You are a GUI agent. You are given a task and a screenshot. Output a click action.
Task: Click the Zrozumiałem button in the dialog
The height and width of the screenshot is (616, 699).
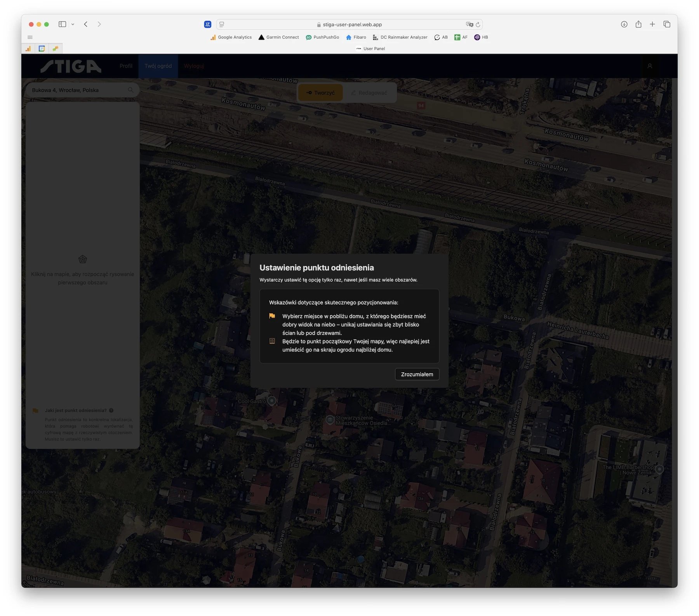pyautogui.click(x=417, y=374)
